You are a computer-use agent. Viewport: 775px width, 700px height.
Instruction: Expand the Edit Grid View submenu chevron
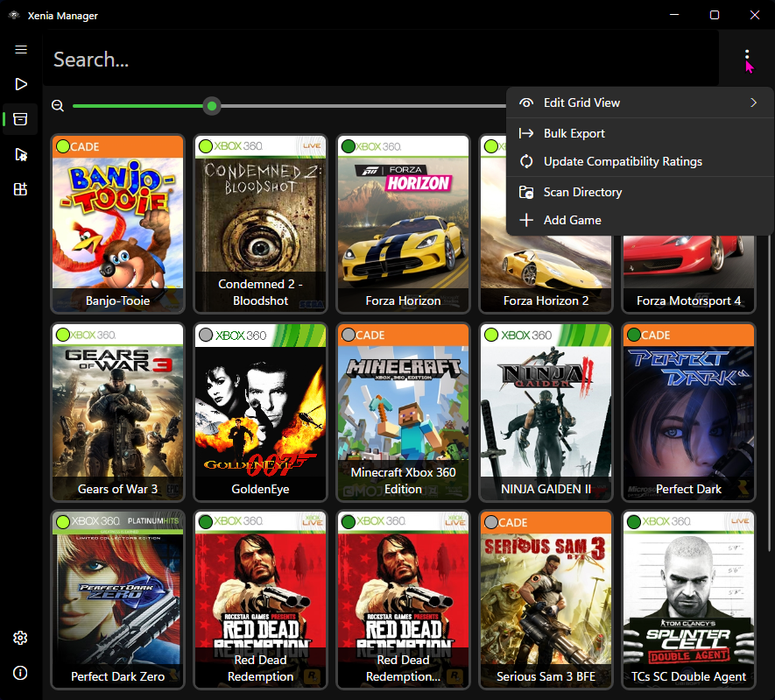point(753,103)
